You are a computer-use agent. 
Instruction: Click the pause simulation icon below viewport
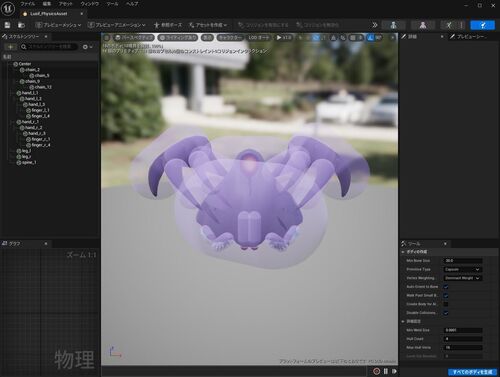click(386, 371)
